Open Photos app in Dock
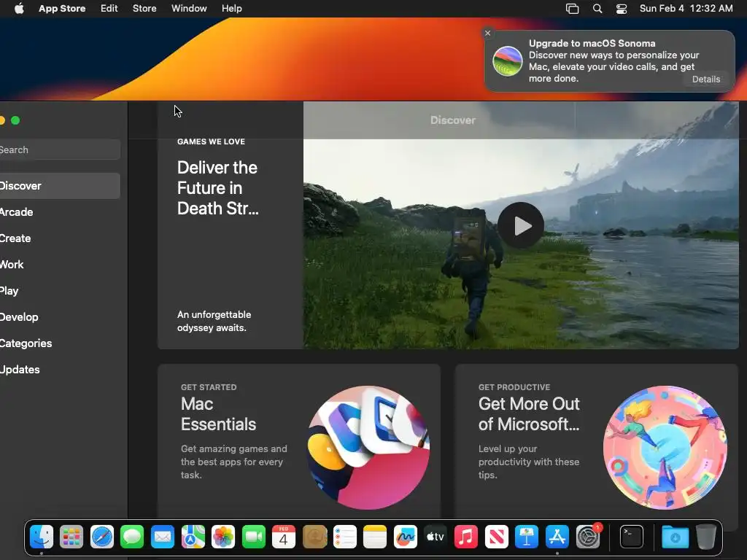747x560 pixels. [x=223, y=537]
